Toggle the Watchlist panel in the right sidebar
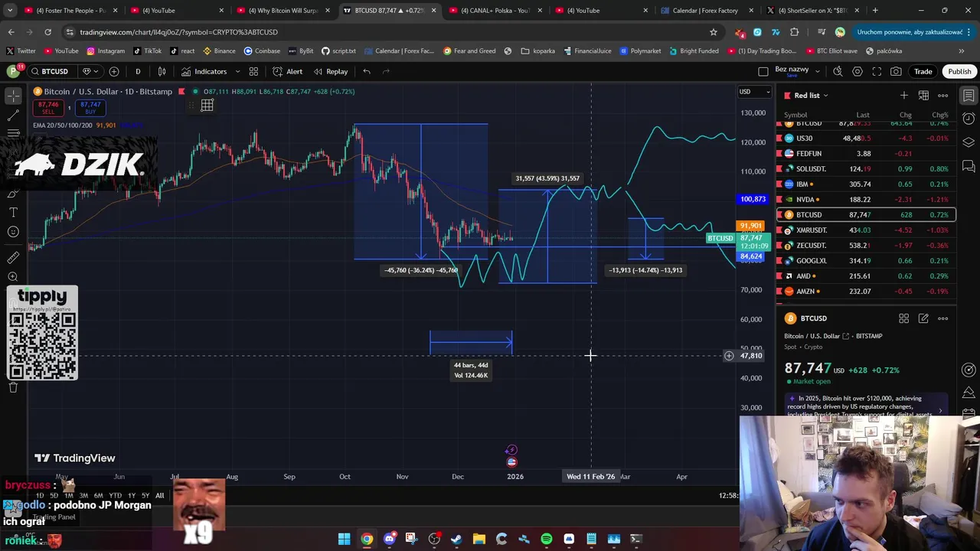 point(969,96)
